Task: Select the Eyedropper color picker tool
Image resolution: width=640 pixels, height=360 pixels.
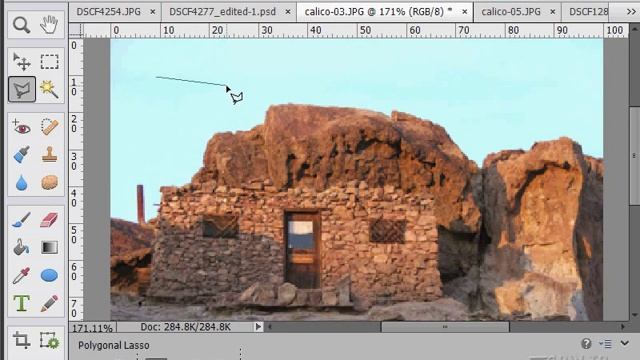Action: pos(21,276)
